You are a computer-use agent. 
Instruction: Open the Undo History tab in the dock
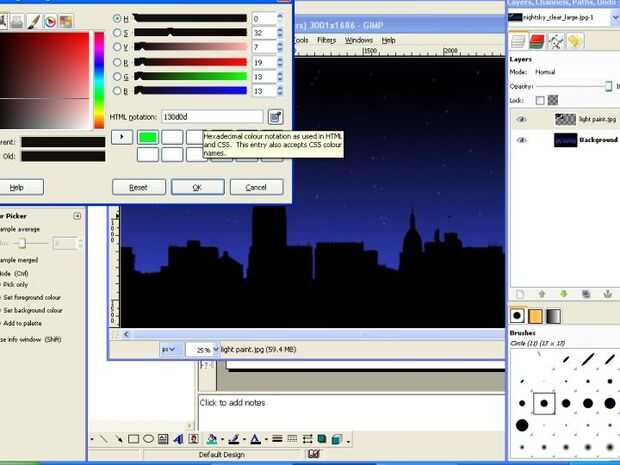pyautogui.click(x=575, y=41)
